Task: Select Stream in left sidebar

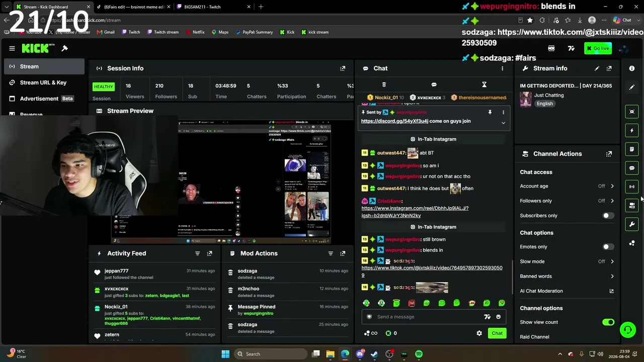Action: [x=44, y=66]
